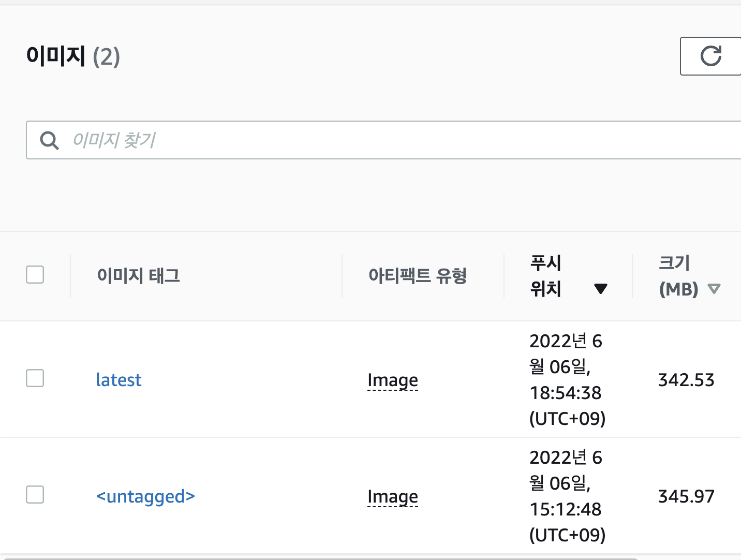741x560 pixels.
Task: Click the refresh images button
Action: 710,56
